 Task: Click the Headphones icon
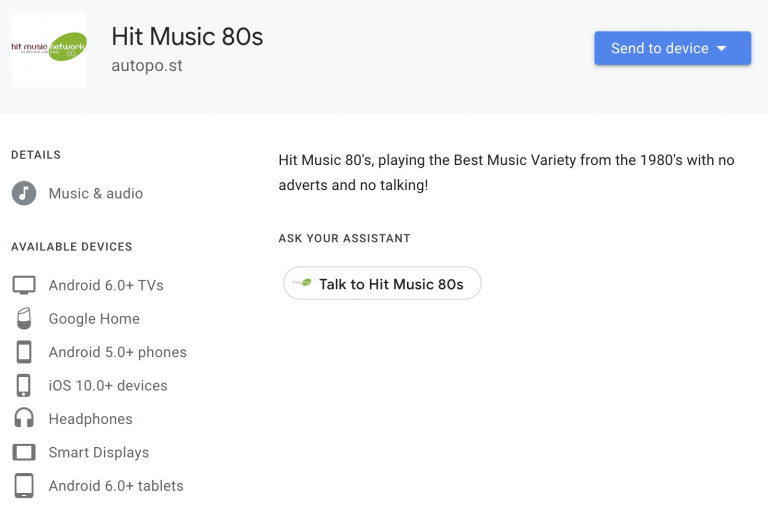coord(24,419)
